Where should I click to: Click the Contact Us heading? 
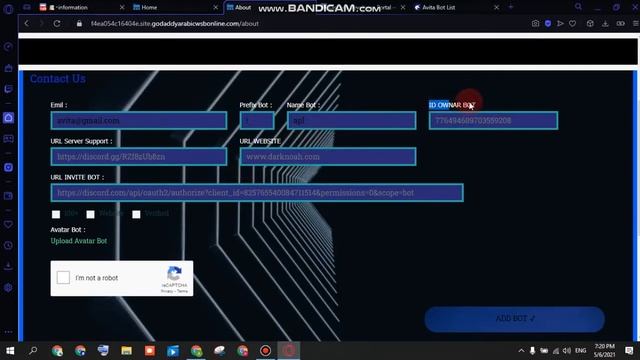pyautogui.click(x=58, y=79)
